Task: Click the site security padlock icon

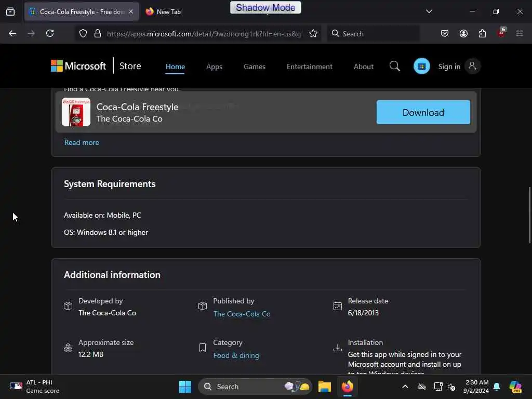Action: coord(98,33)
